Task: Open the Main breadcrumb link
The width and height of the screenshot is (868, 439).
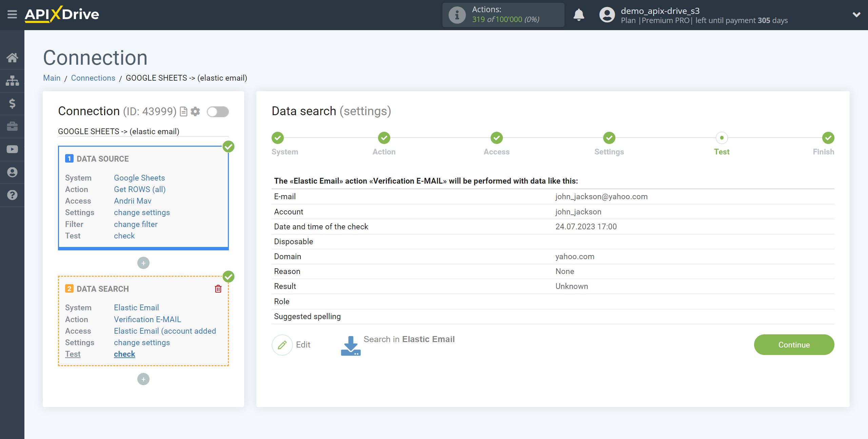Action: [x=52, y=78]
